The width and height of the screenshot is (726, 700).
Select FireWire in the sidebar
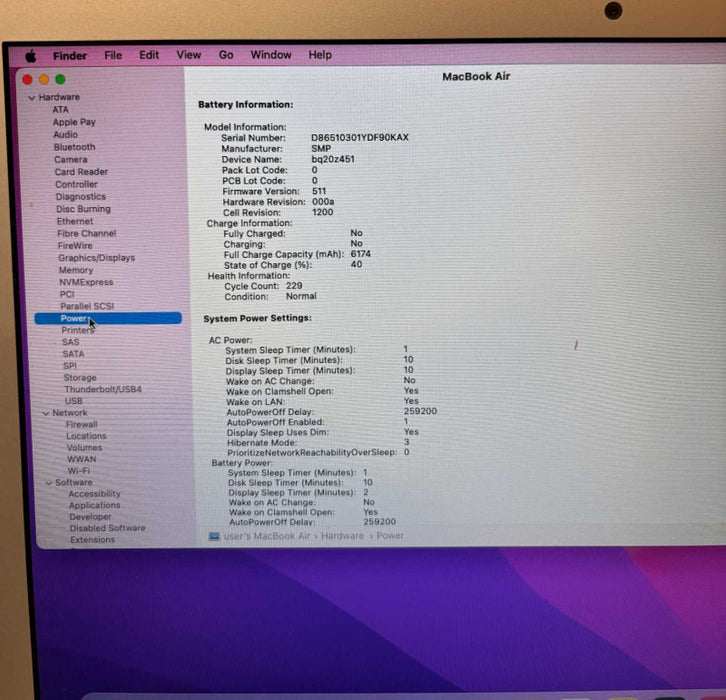click(x=75, y=246)
